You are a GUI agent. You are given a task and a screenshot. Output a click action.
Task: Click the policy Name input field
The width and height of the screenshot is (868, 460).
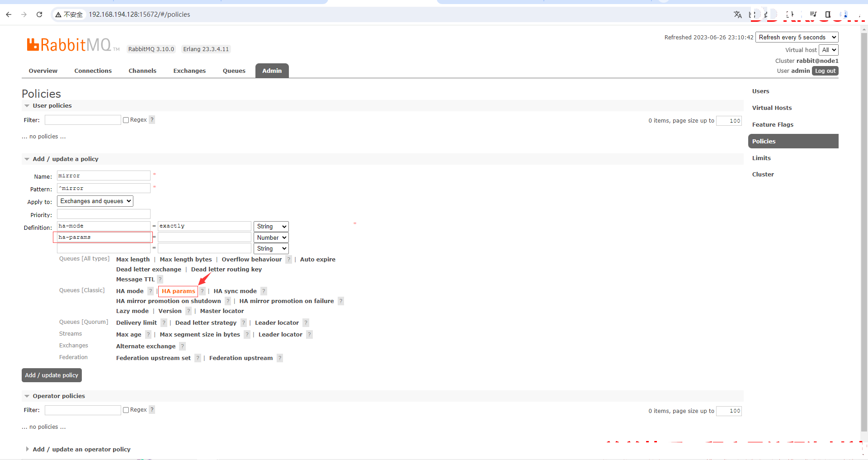(x=104, y=176)
